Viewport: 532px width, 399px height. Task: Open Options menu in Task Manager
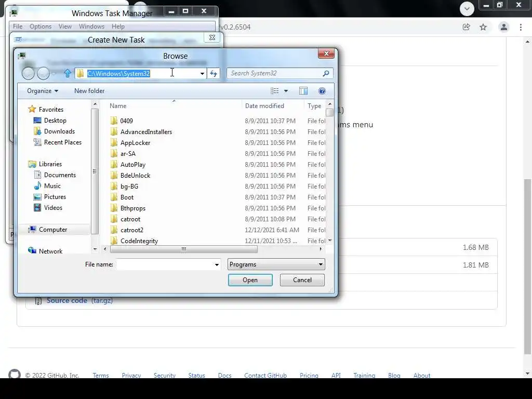click(x=41, y=26)
